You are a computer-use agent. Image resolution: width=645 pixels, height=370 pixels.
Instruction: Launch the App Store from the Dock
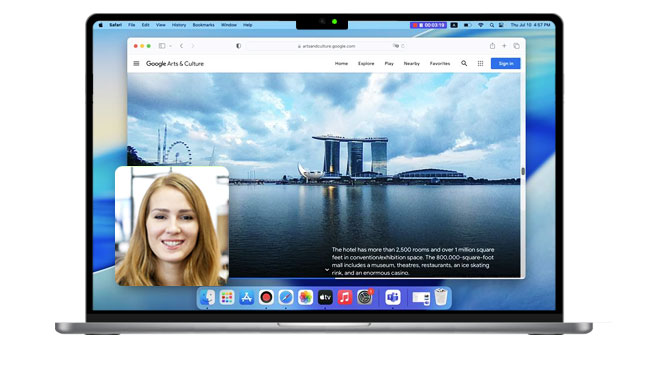tap(246, 297)
